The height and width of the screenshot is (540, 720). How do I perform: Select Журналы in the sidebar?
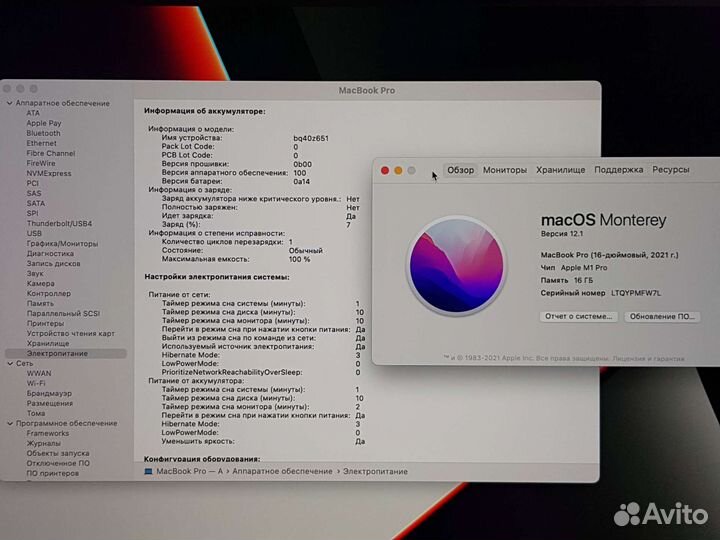tap(44, 444)
